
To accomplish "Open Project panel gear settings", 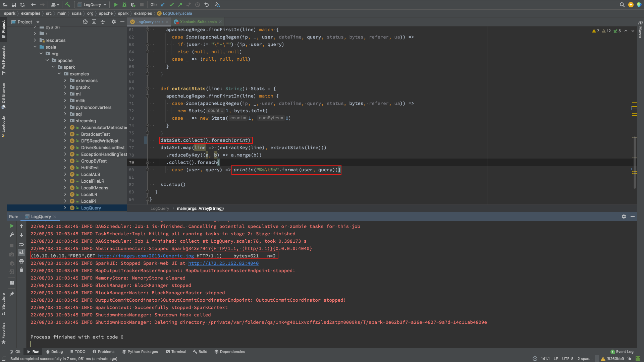I will click(114, 22).
